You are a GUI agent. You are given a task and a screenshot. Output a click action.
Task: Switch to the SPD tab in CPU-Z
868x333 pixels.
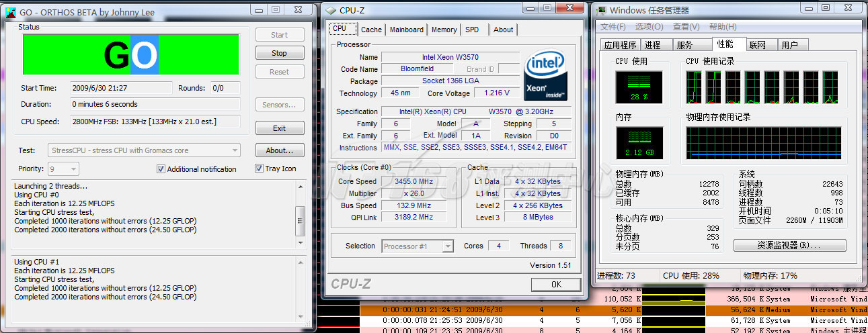click(x=473, y=30)
